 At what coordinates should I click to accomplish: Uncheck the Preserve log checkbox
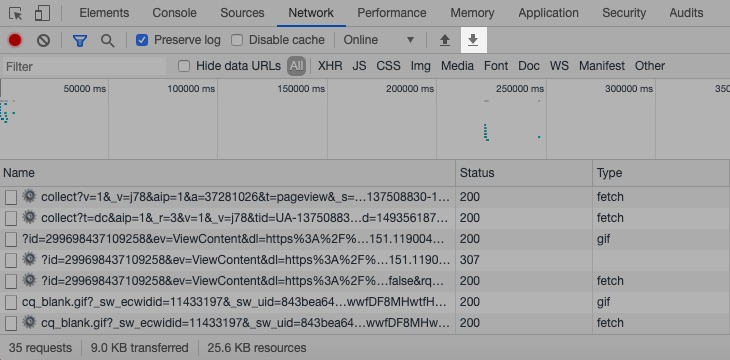[x=142, y=40]
